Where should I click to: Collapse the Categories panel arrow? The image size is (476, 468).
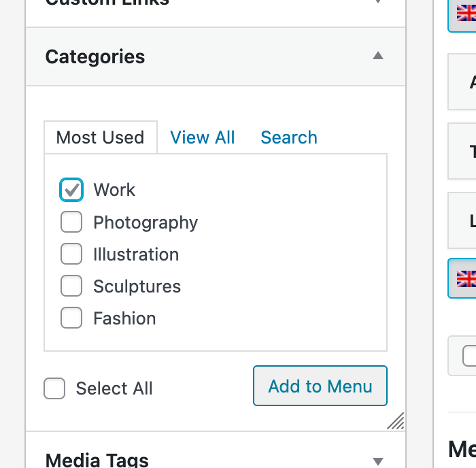click(x=378, y=56)
